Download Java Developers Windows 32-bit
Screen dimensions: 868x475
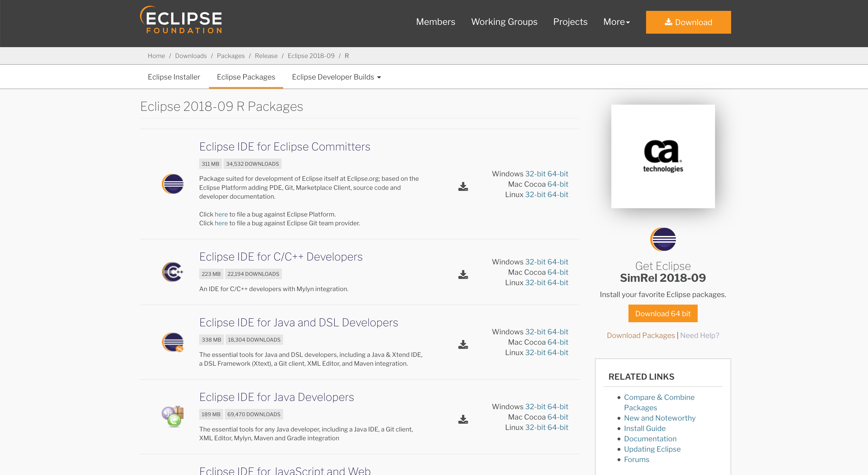(535, 407)
